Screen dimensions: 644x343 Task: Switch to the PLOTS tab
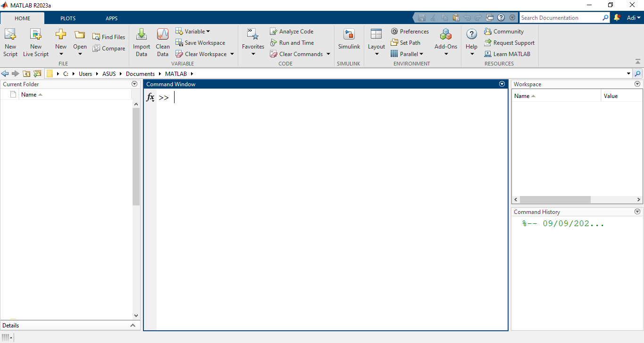[67, 18]
